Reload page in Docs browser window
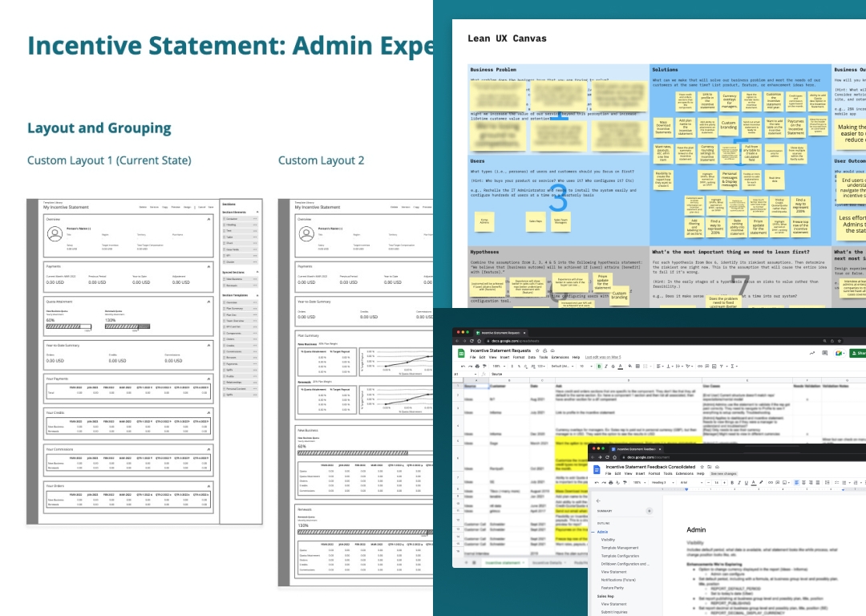The height and width of the screenshot is (616, 866). click(x=607, y=457)
